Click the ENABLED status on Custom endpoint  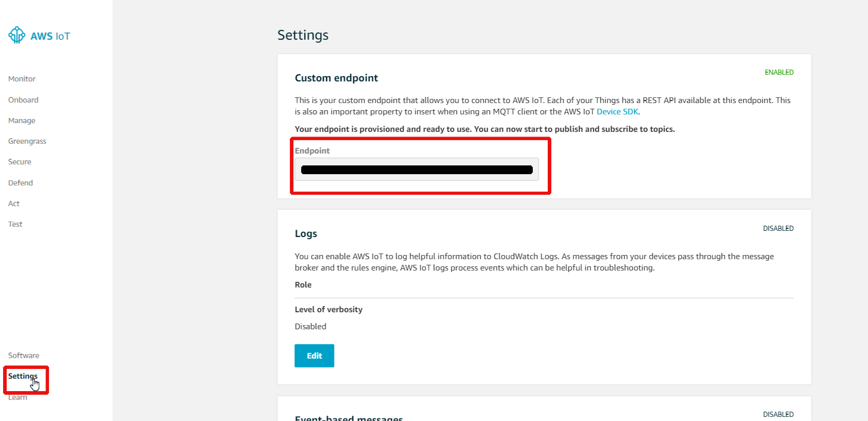pos(779,72)
